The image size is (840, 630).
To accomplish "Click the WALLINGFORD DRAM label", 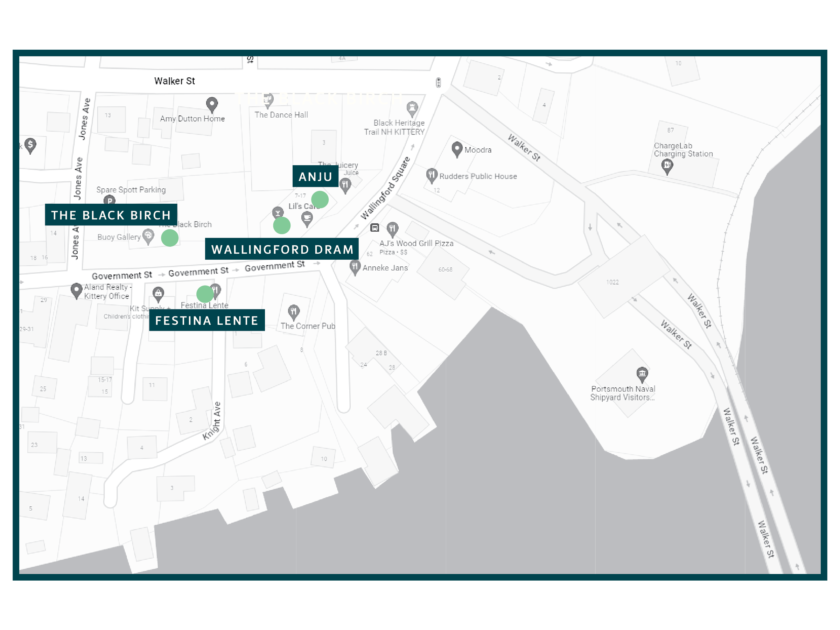I will coord(282,249).
